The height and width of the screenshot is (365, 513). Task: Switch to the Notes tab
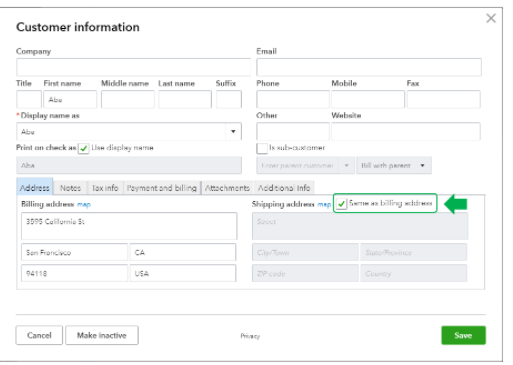click(x=70, y=188)
